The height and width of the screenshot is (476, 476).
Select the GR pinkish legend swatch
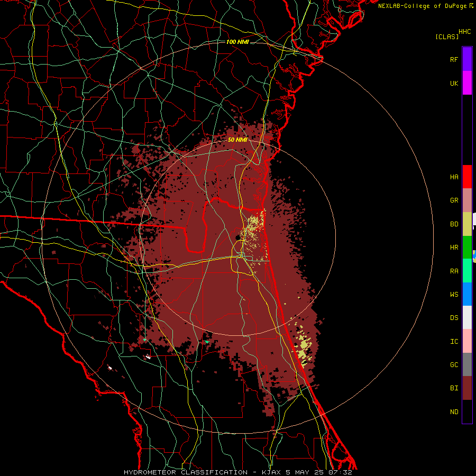[467, 200]
